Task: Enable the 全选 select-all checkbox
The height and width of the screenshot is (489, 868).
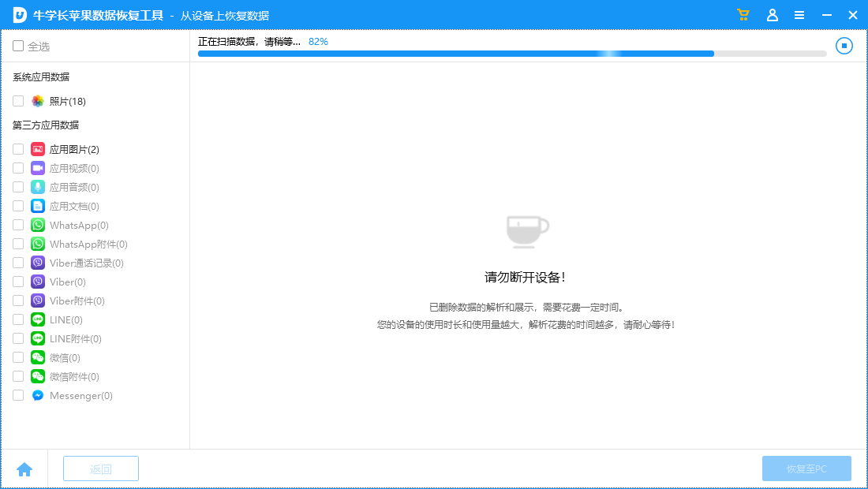Action: coord(17,46)
